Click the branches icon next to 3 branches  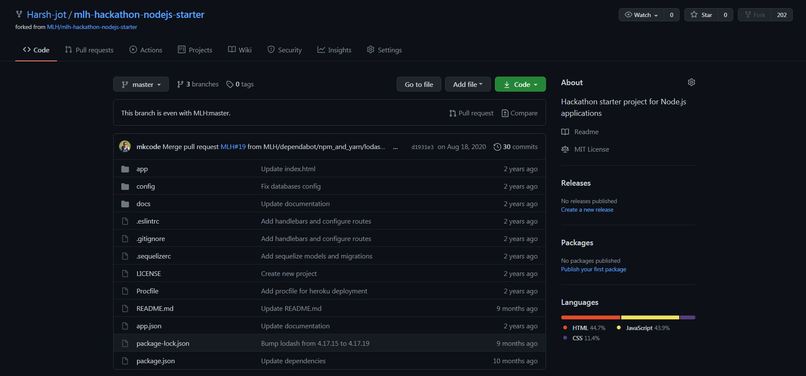pyautogui.click(x=180, y=84)
